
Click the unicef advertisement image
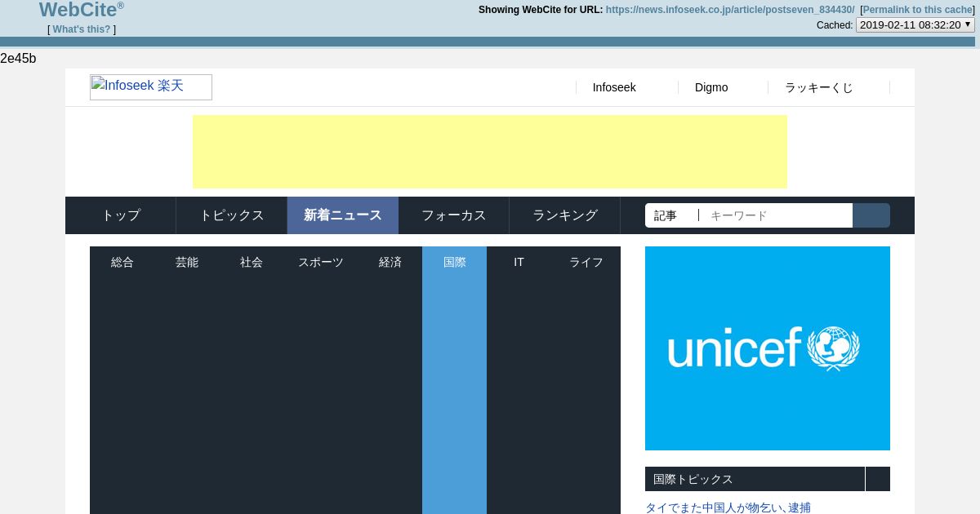point(768,348)
